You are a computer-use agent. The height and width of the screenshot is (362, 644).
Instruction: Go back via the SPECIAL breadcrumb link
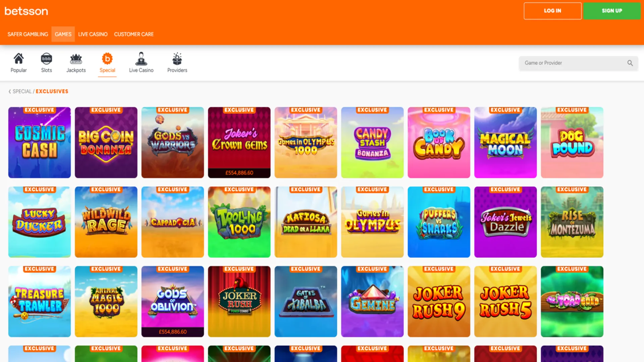pyautogui.click(x=22, y=91)
